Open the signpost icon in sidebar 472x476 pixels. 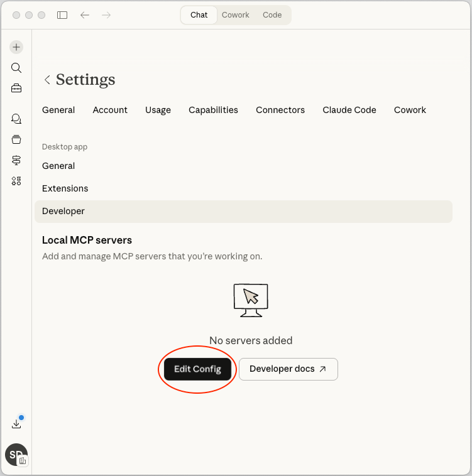click(16, 160)
